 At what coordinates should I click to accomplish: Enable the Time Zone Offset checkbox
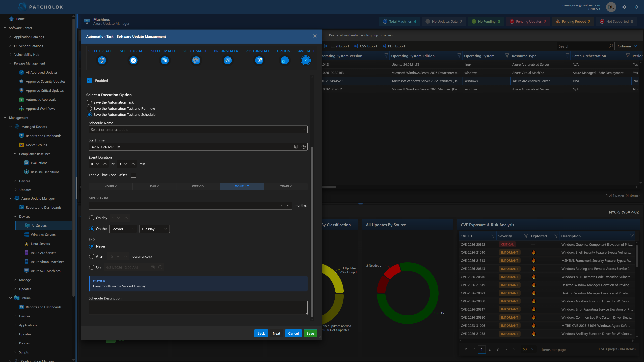pyautogui.click(x=133, y=175)
